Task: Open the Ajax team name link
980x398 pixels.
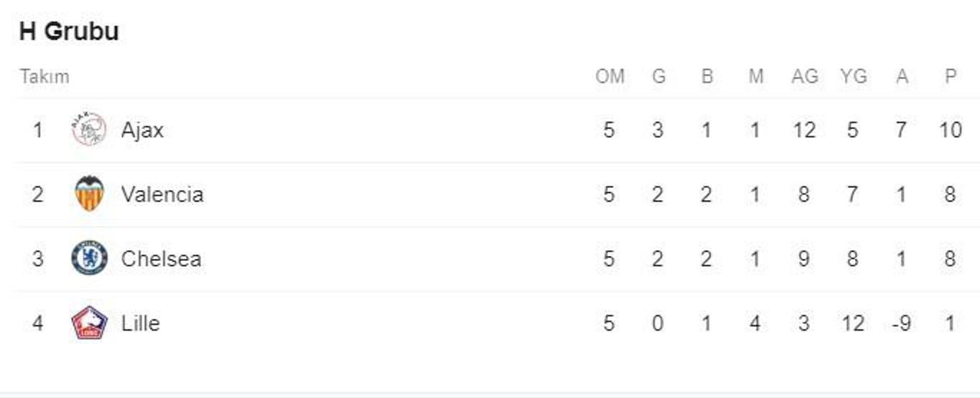Action: coord(142,131)
